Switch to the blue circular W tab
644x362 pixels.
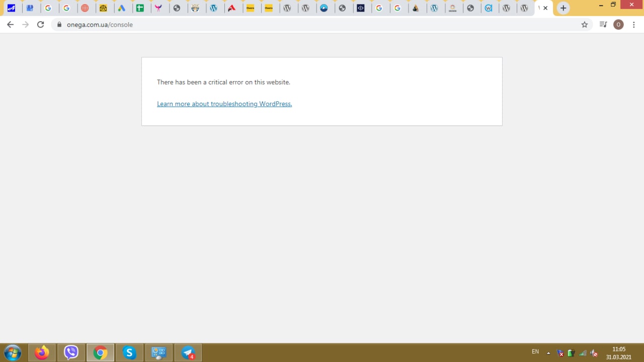pos(488,8)
